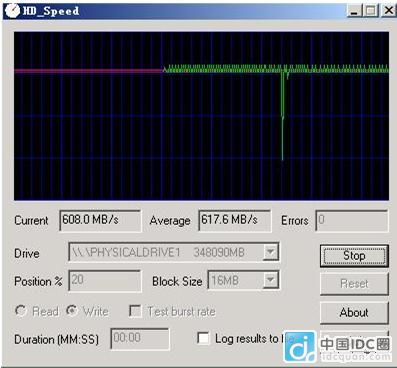The height and width of the screenshot is (368, 397).
Task: Click the Current speed readout field
Action: [100, 220]
